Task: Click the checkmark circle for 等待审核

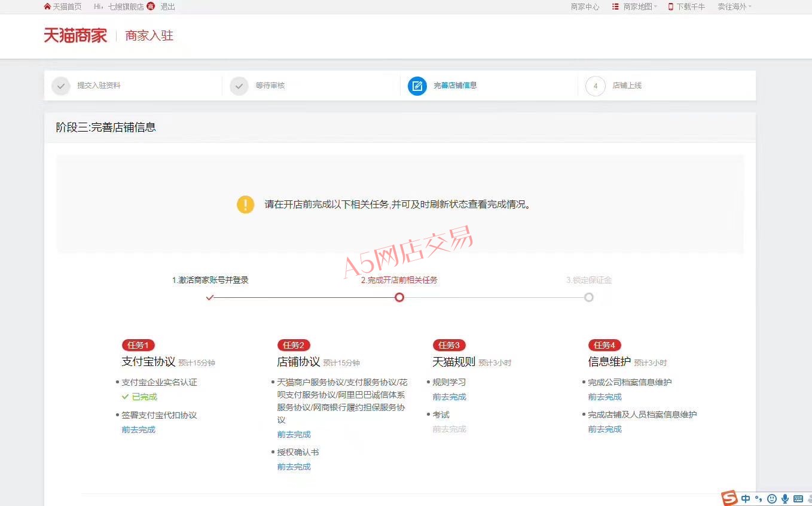Action: pyautogui.click(x=239, y=86)
